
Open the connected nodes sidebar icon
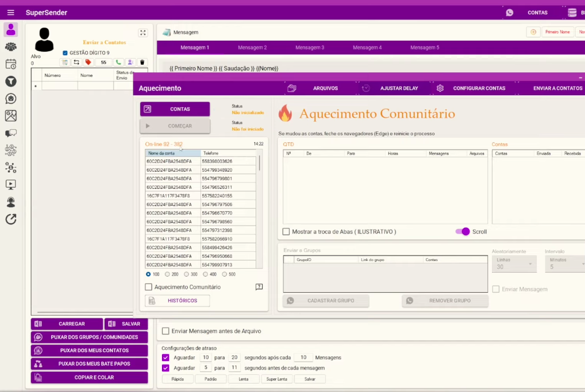coord(11,168)
